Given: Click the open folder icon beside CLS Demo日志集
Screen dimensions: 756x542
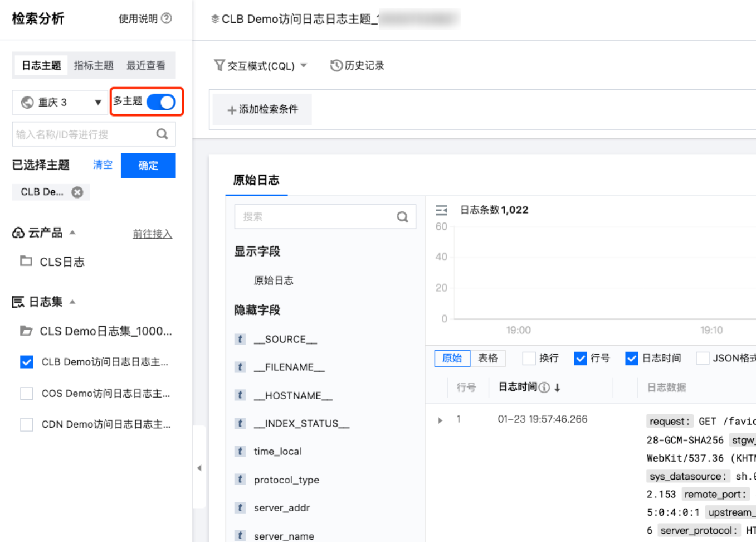Looking at the screenshot, I should point(26,331).
